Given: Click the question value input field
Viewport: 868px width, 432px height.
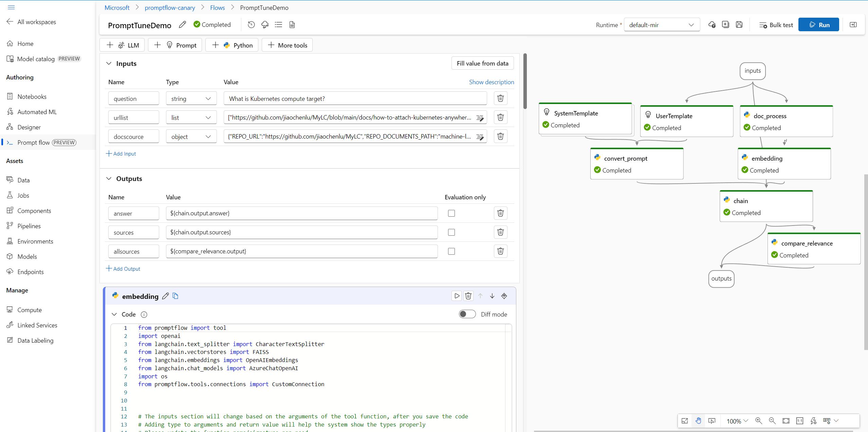Looking at the screenshot, I should tap(355, 98).
